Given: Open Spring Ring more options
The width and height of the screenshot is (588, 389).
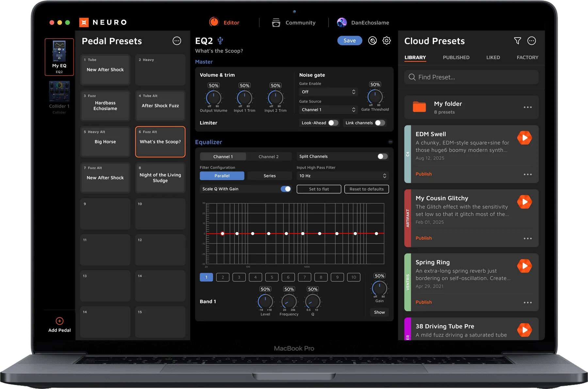Looking at the screenshot, I should 528,302.
